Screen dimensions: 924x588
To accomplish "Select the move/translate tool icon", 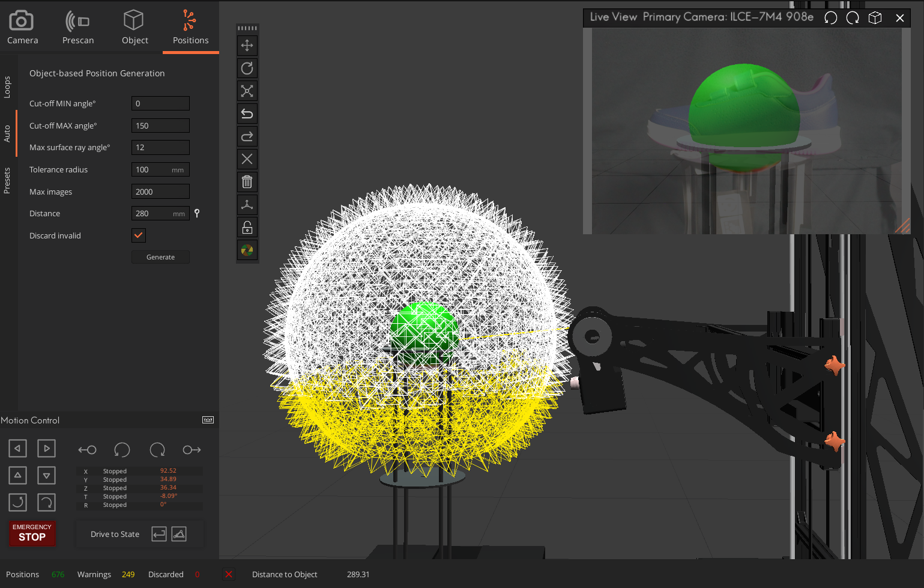I will tap(247, 46).
